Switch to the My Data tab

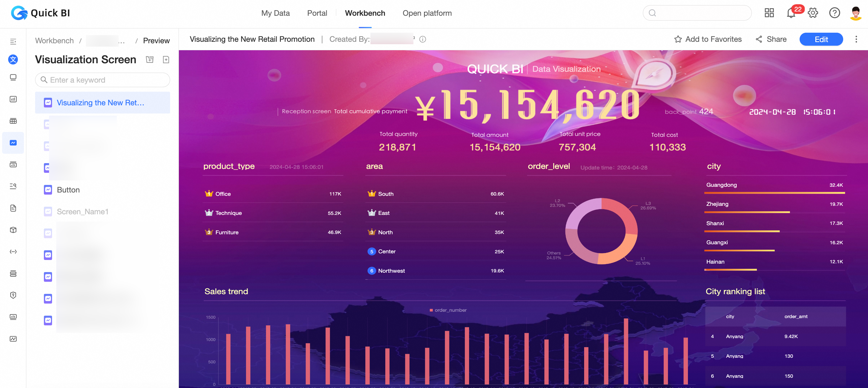275,13
